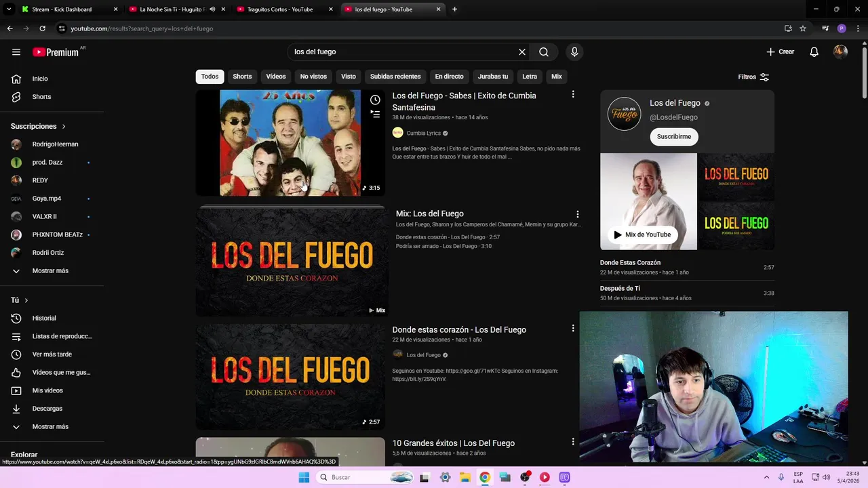This screenshot has height=488, width=868.
Task: Expand Mostrar más under Suscripciones
Action: (52, 270)
